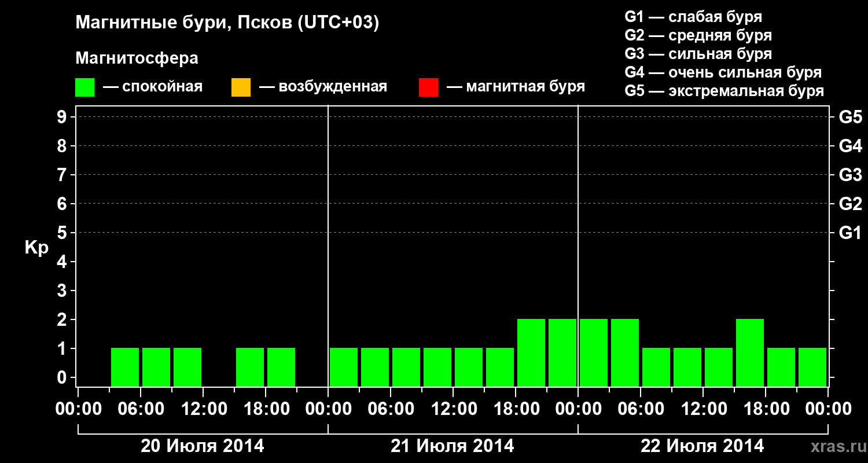Click the 'G5' label on right axis
Image resolution: width=868 pixels, height=463 pixels.
(851, 117)
